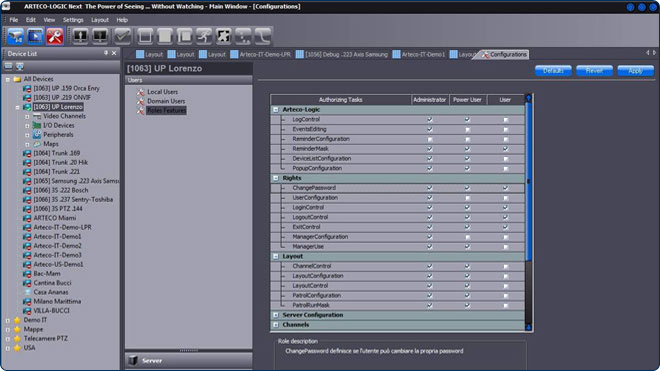660x371 pixels.
Task: Click the Domain Users icon
Action: (x=140, y=101)
